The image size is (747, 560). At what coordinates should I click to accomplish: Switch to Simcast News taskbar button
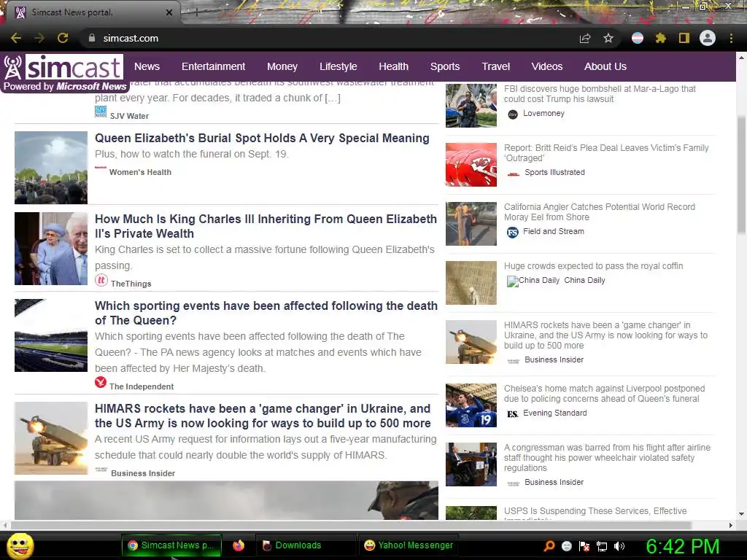172,545
